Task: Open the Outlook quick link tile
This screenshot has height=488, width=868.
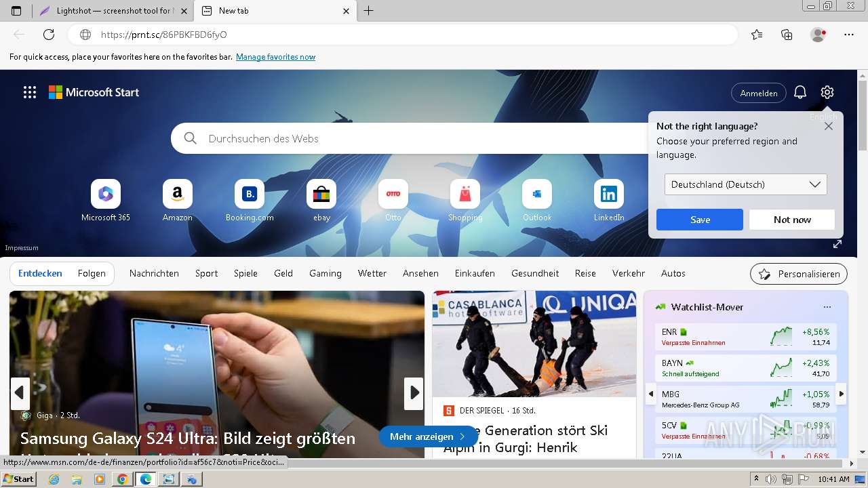Action: pos(537,201)
